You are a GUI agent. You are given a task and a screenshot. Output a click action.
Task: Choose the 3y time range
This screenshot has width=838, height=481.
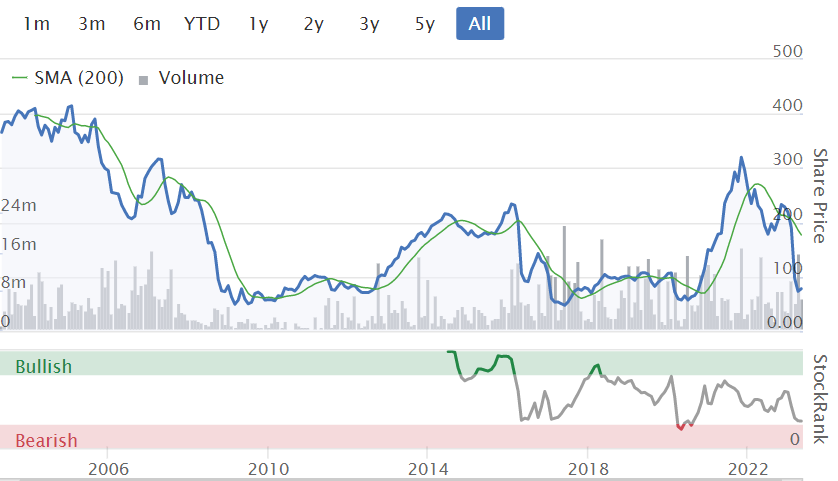[369, 24]
